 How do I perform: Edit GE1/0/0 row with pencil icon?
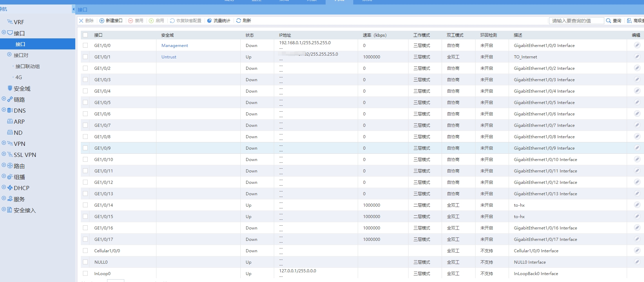coord(637,45)
